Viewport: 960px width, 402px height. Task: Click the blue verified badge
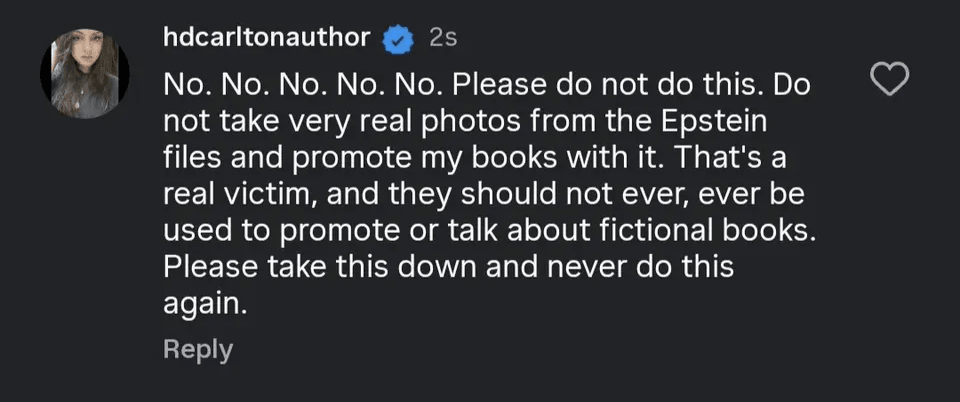point(399,39)
